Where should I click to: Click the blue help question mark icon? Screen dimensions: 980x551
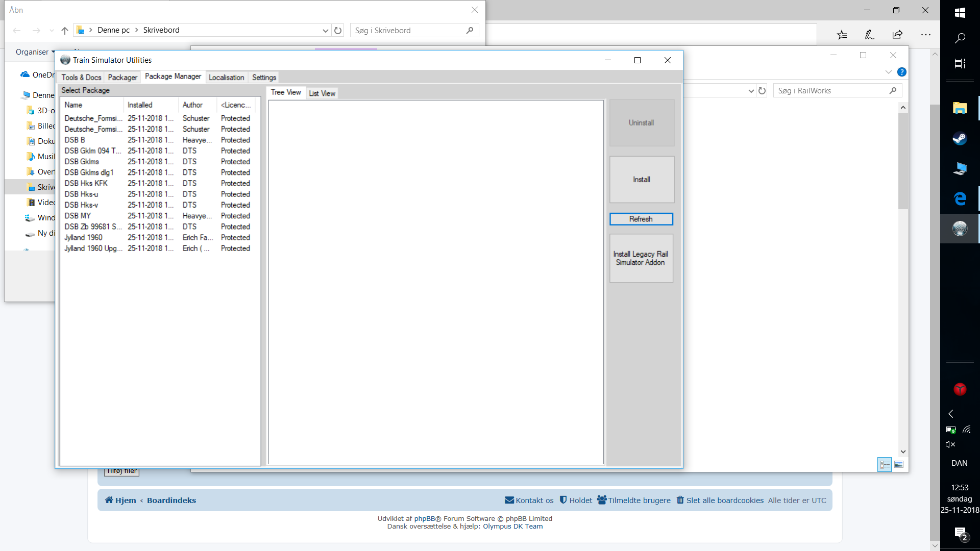point(902,72)
